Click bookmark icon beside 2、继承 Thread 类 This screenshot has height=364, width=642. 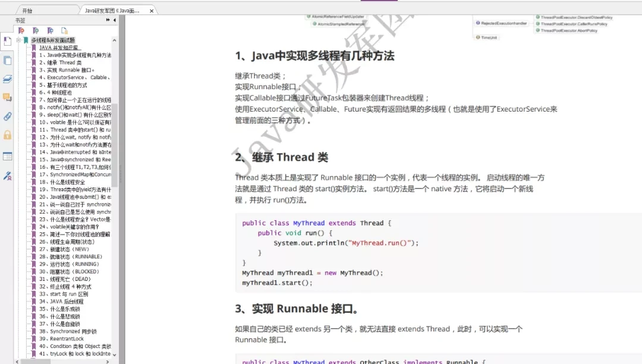33,62
